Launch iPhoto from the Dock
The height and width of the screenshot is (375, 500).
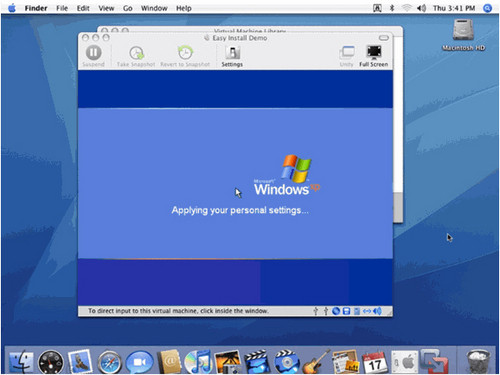(228, 362)
